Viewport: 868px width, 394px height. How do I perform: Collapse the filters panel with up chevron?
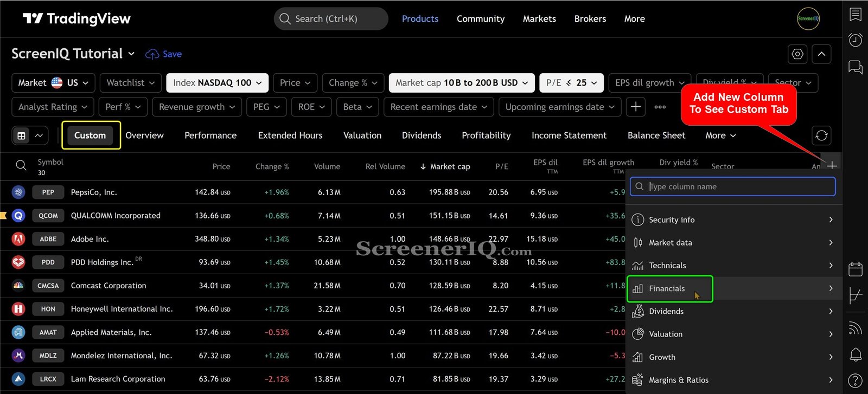click(821, 54)
